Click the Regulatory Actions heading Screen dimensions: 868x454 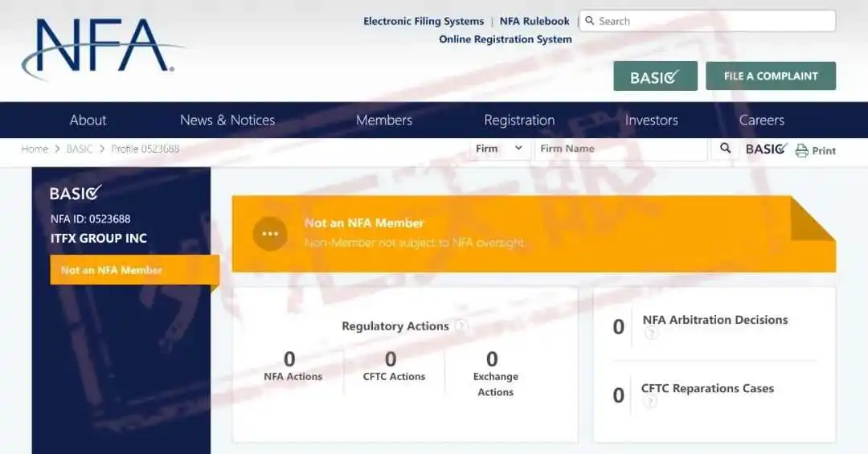click(395, 326)
